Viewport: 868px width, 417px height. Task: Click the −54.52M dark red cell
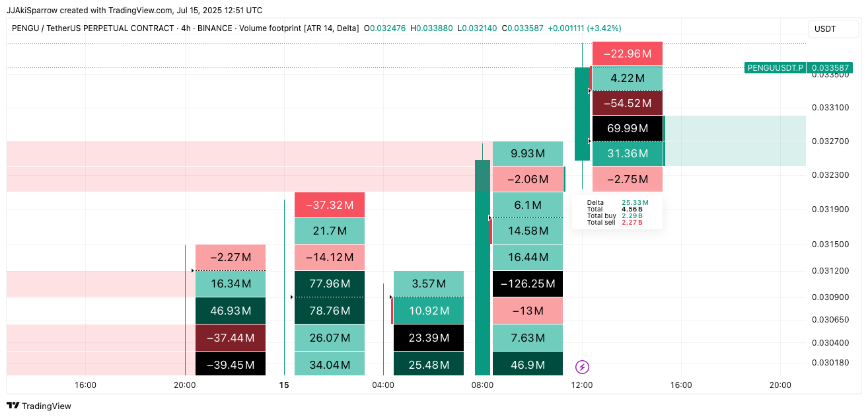point(628,103)
